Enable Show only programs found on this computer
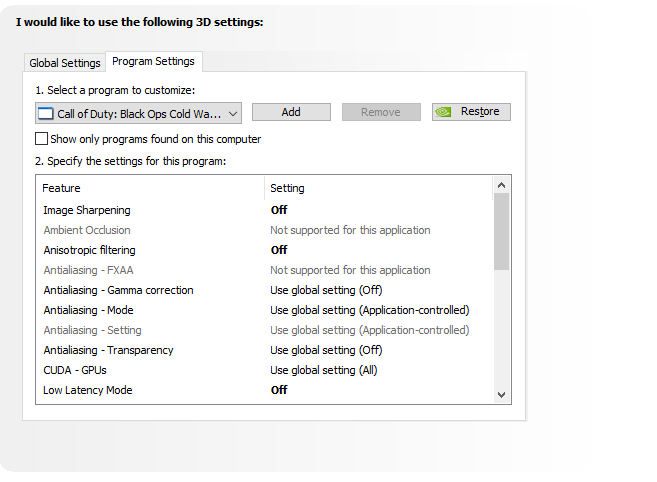This screenshot has width=657, height=482. pos(41,139)
